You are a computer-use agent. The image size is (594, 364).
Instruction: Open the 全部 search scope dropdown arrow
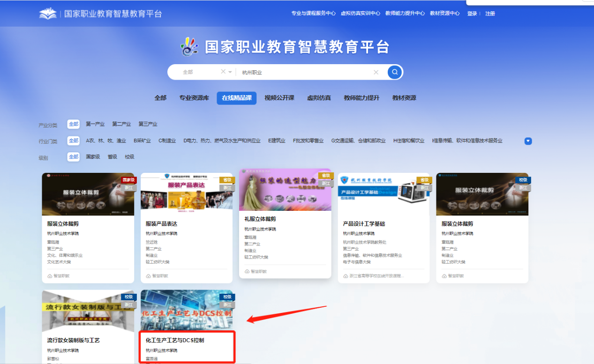point(230,72)
